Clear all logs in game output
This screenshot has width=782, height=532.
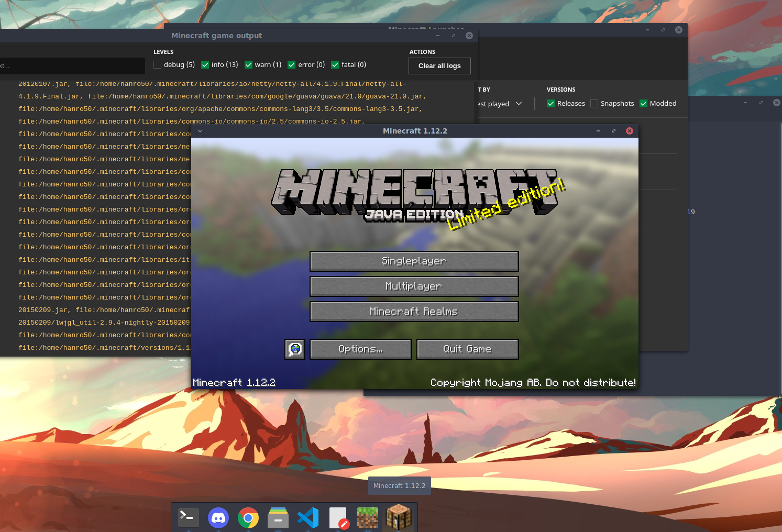coord(439,66)
